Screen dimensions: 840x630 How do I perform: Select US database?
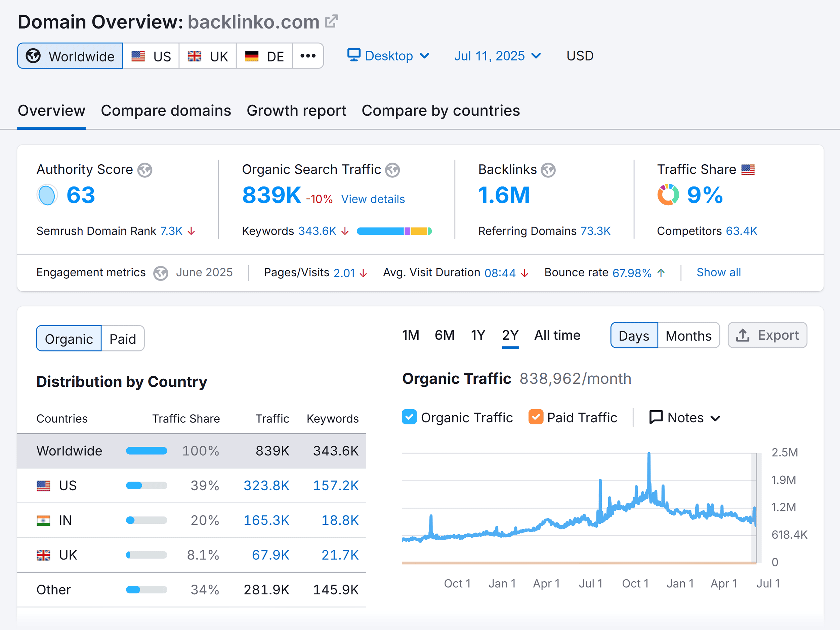pyautogui.click(x=151, y=56)
